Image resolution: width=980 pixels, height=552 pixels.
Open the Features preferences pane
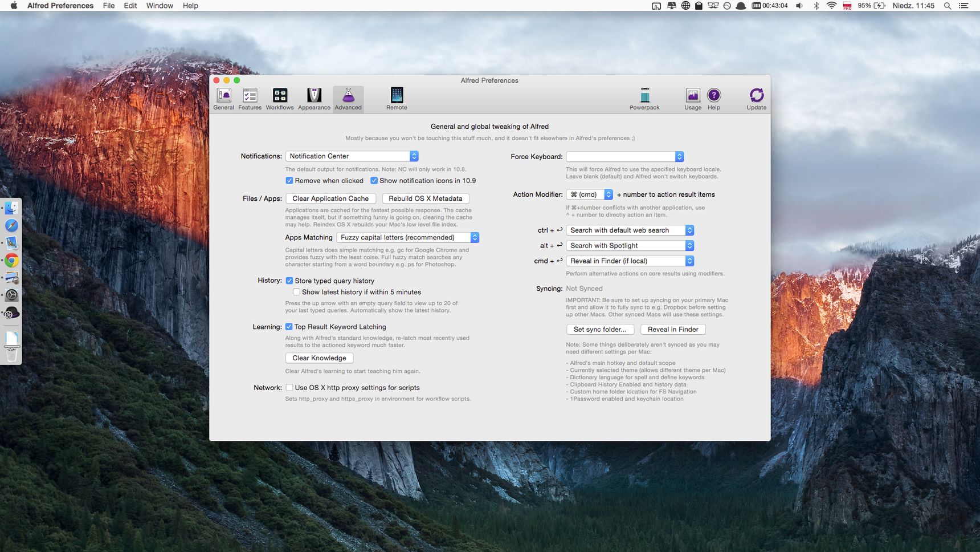tap(250, 99)
